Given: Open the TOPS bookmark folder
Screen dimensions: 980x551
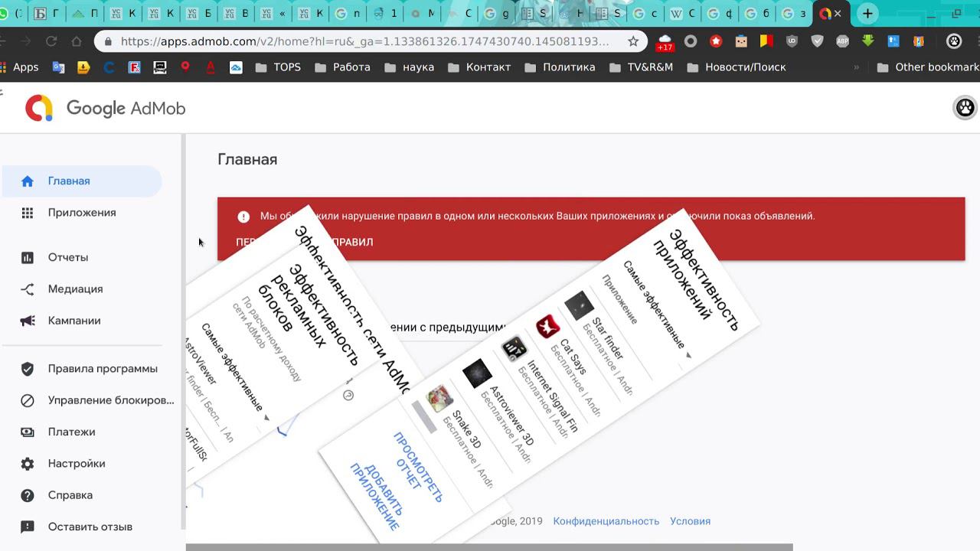Looking at the screenshot, I should [x=278, y=67].
